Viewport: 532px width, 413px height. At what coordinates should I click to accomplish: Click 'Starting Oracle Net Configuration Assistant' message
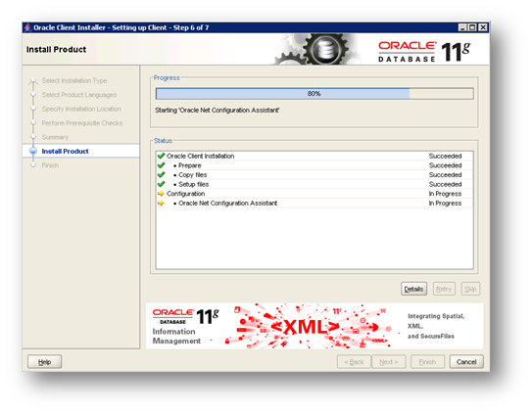tap(218, 111)
